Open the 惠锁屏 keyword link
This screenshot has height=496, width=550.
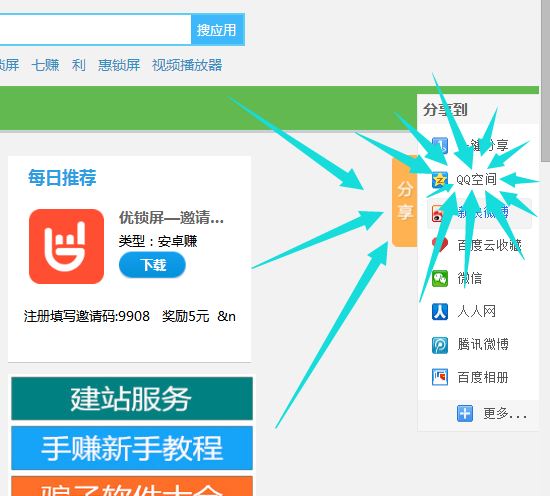(x=119, y=65)
